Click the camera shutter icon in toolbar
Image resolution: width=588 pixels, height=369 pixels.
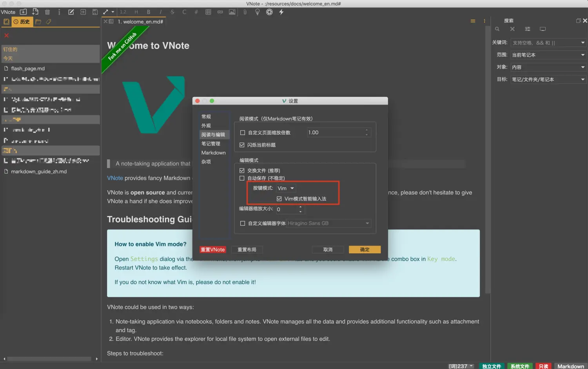(x=269, y=12)
